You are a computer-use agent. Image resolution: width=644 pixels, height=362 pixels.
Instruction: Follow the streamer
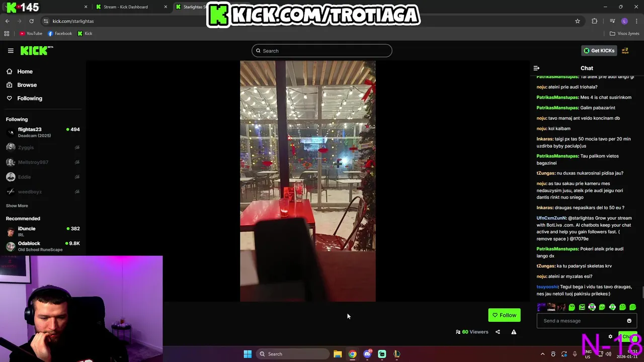(x=504, y=315)
